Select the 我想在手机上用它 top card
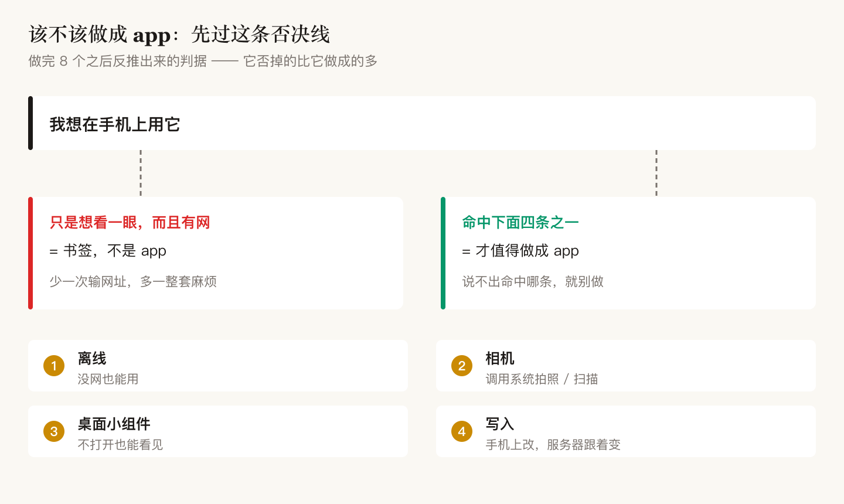 [x=422, y=123]
